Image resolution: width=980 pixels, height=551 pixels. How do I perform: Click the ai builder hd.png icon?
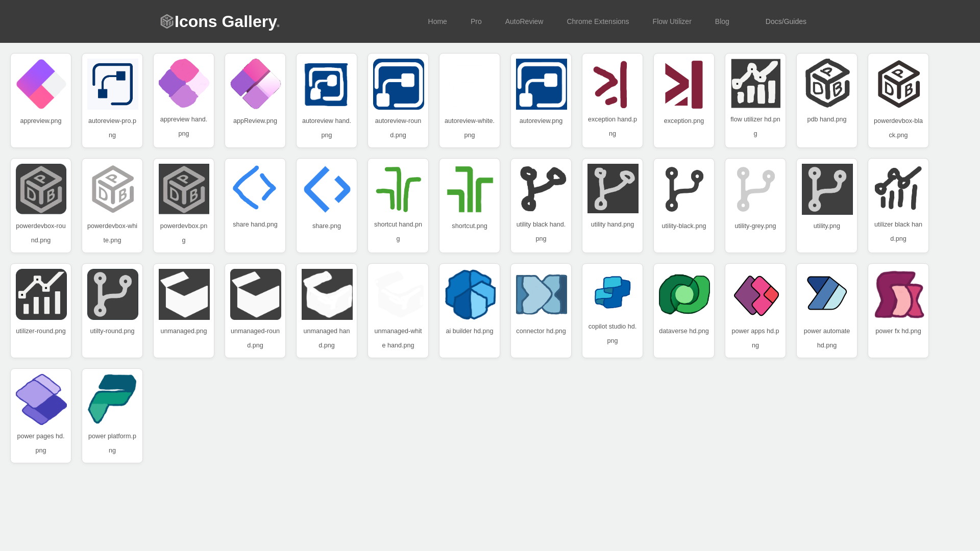pyautogui.click(x=470, y=294)
